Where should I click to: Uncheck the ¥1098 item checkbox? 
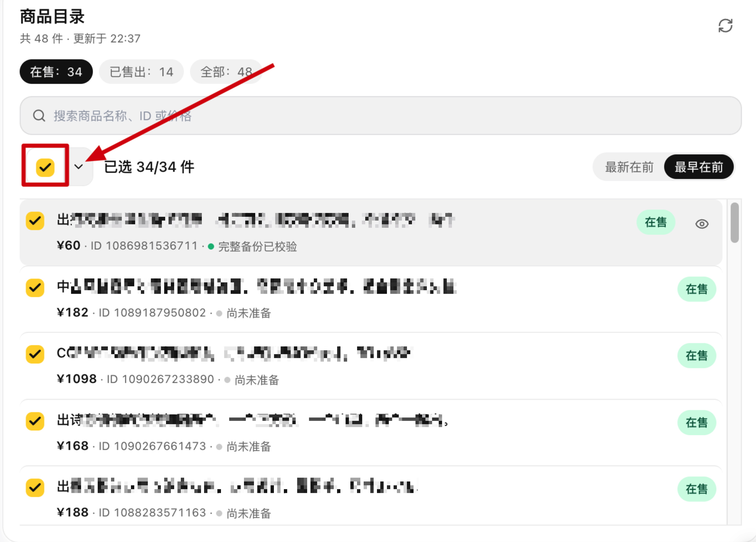35,354
